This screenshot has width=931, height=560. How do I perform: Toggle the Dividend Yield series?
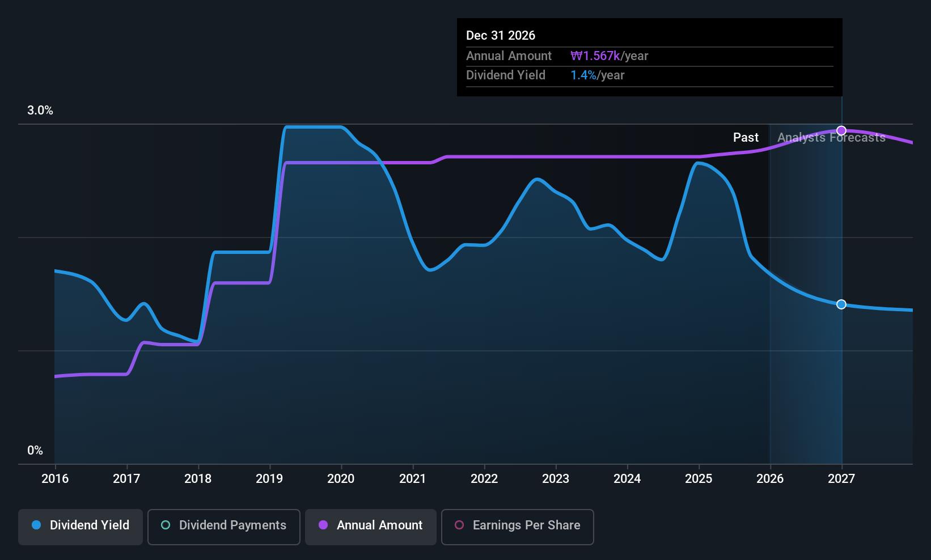81,527
